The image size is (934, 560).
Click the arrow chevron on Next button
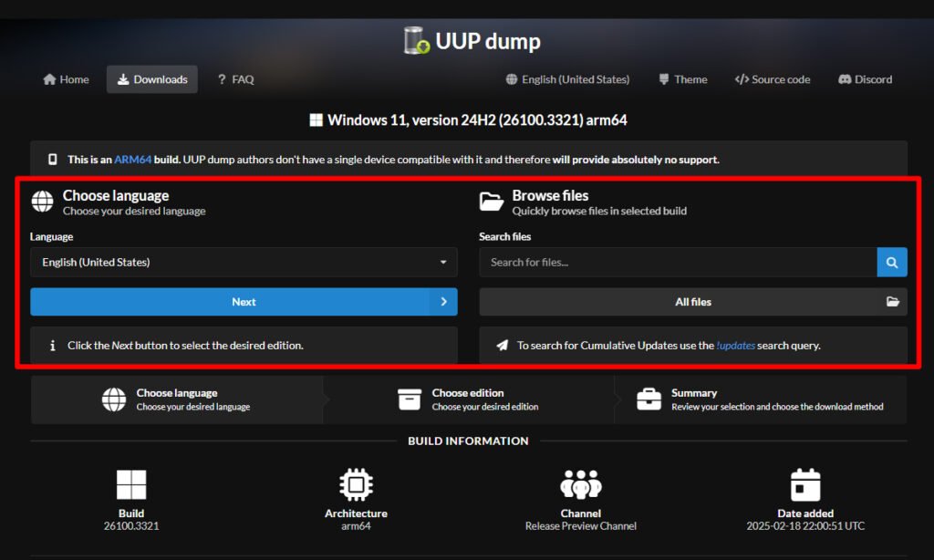443,302
